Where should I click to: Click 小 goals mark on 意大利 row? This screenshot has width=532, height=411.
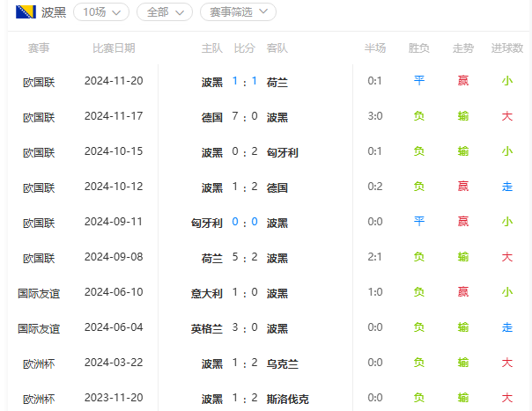506,292
